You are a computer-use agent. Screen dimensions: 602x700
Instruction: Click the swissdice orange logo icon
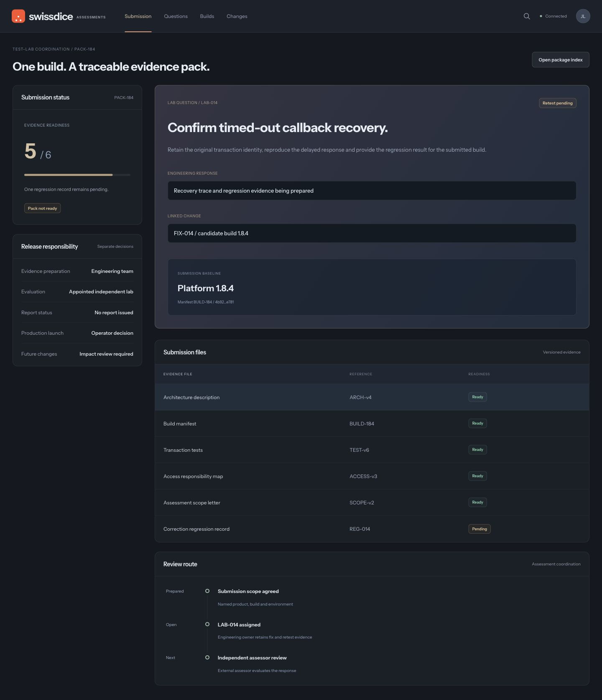pos(18,16)
